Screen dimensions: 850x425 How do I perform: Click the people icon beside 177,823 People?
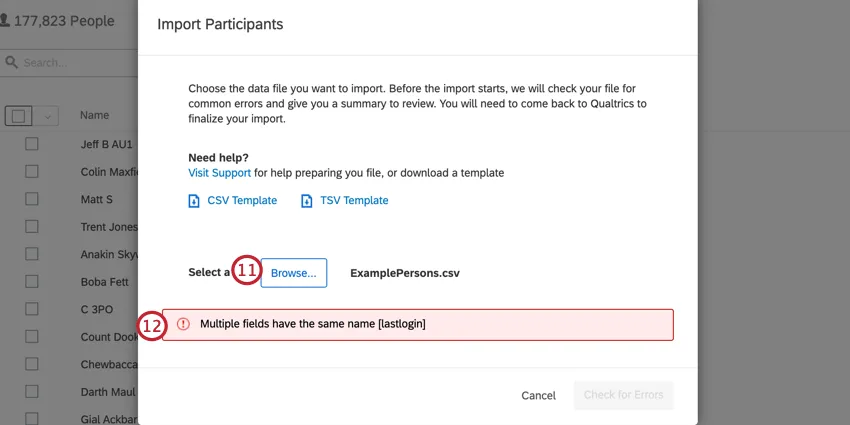[5, 20]
